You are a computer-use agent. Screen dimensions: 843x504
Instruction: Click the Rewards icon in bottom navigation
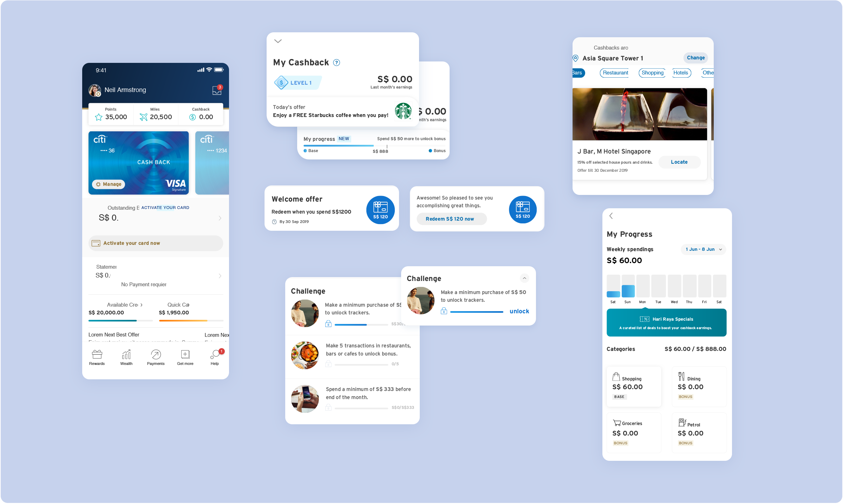pyautogui.click(x=97, y=355)
